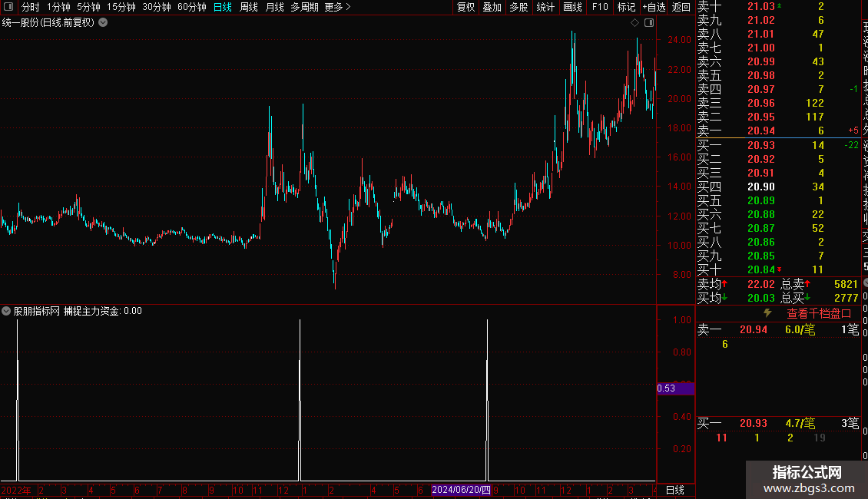Image resolution: width=868 pixels, height=499 pixels.
Task: Click the 买四 price 20.90
Action: (x=761, y=187)
